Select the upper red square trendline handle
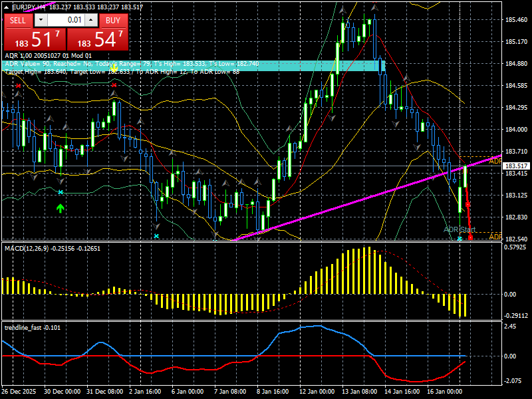The height and width of the screenshot is (399, 532). [468, 205]
